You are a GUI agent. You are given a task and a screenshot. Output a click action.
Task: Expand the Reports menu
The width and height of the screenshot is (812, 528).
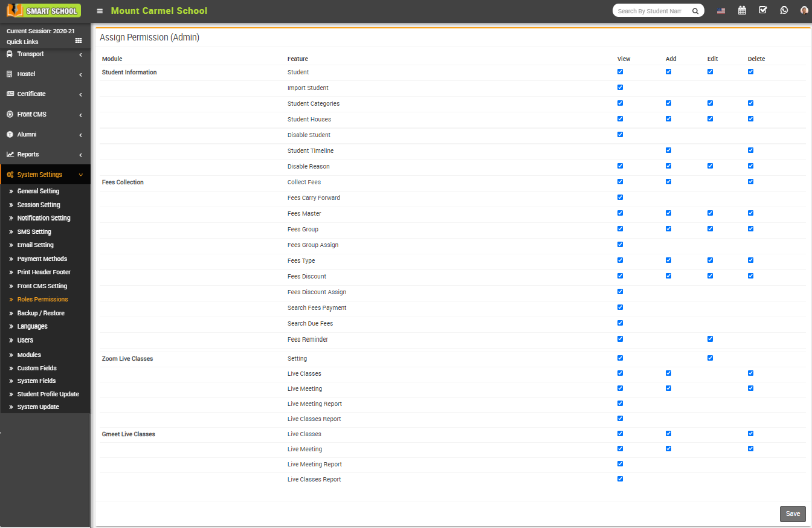click(x=27, y=154)
